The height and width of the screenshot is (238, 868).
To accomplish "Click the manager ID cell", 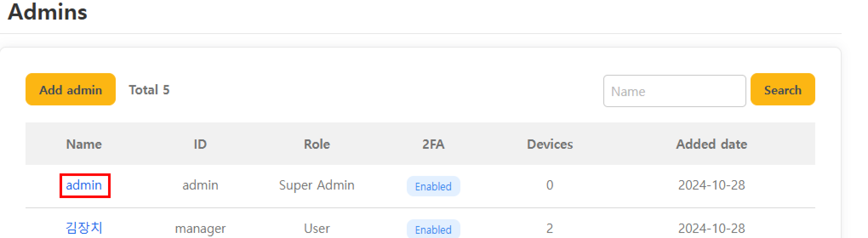I will 200,229.
